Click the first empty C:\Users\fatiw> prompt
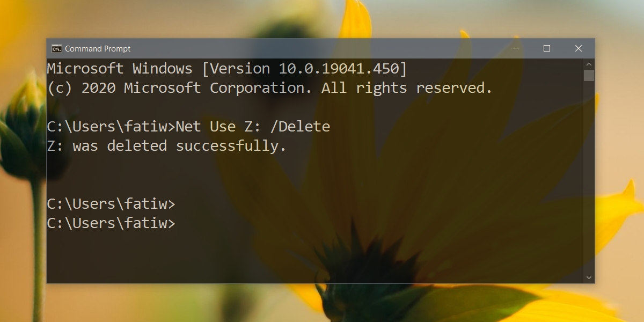 click(x=111, y=204)
